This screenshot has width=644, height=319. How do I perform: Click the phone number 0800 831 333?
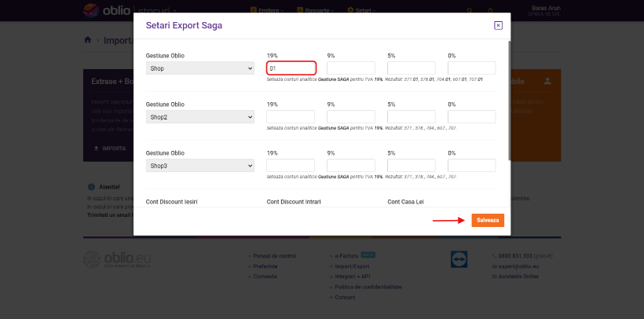tap(515, 255)
